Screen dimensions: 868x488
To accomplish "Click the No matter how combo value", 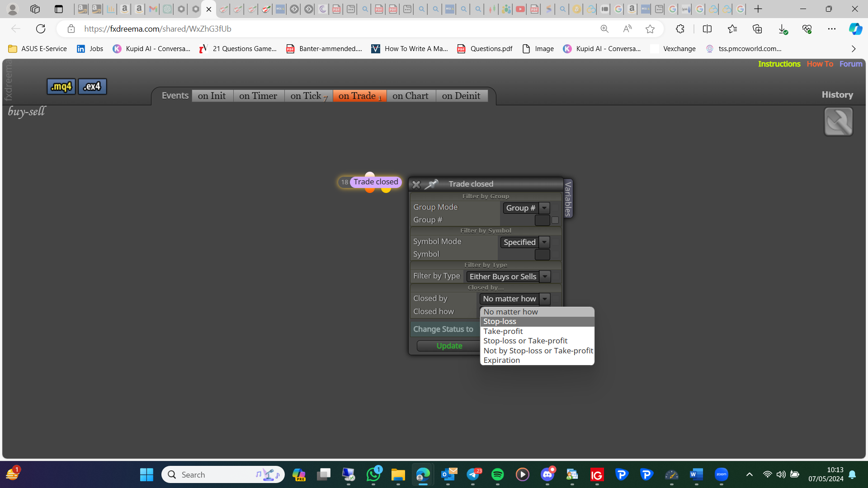I will (x=509, y=299).
